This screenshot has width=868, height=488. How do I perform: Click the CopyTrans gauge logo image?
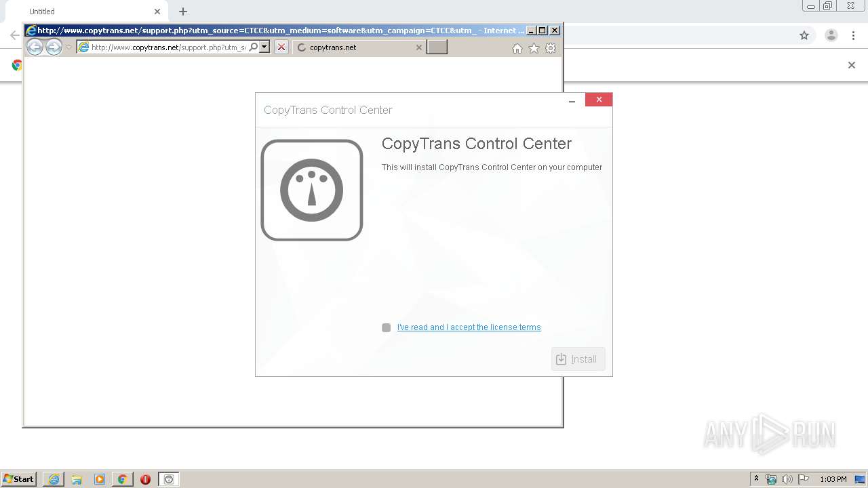click(x=312, y=190)
